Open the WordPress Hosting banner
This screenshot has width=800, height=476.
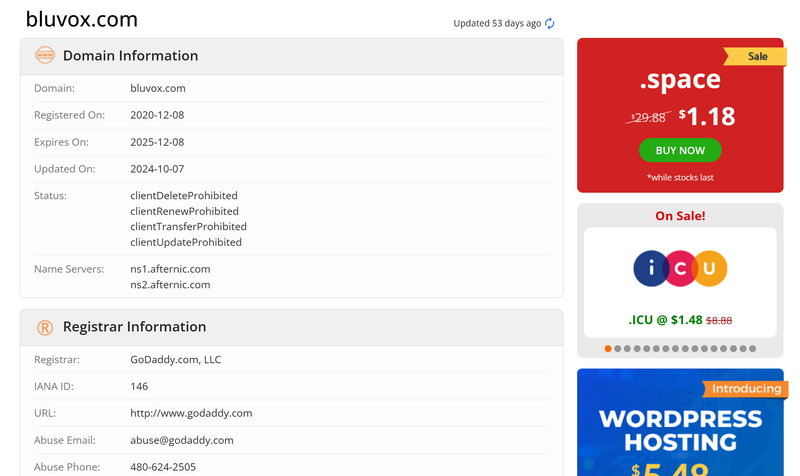pyautogui.click(x=680, y=422)
